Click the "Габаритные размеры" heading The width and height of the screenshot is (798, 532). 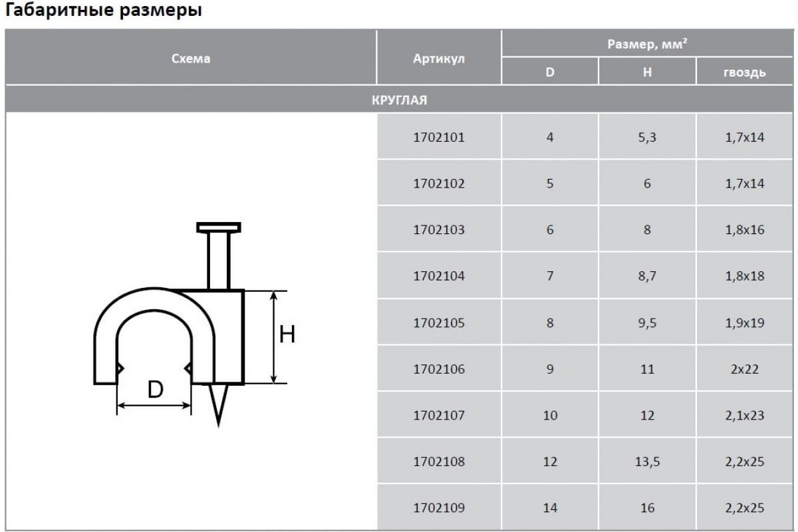(104, 11)
